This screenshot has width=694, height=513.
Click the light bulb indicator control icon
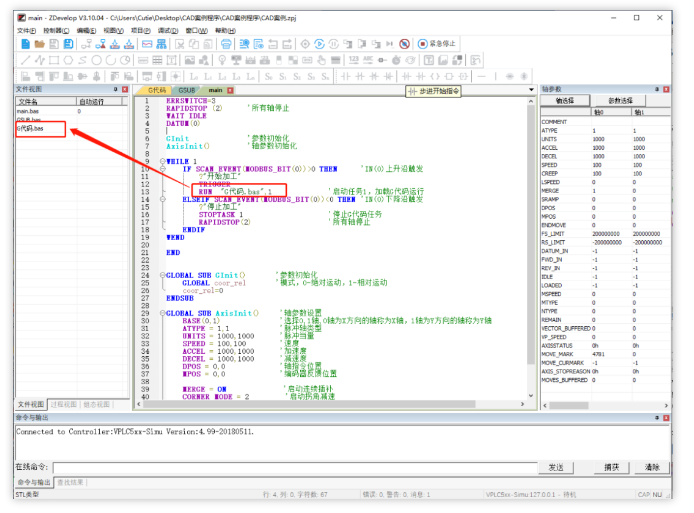coord(222,60)
